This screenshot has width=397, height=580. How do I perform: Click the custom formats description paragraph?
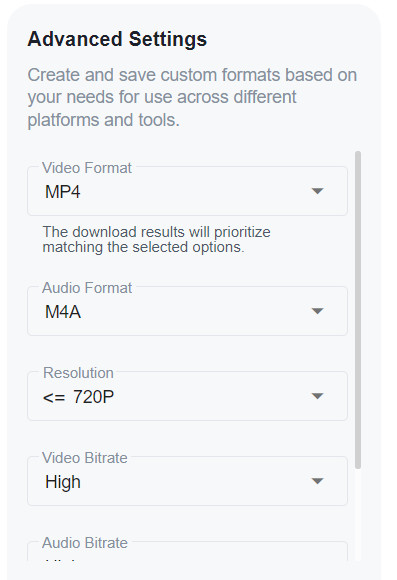point(192,97)
